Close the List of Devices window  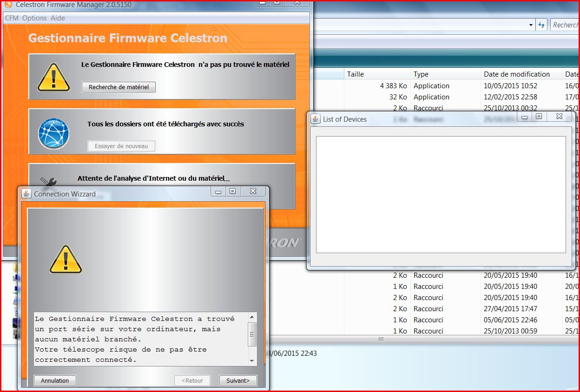[560, 117]
